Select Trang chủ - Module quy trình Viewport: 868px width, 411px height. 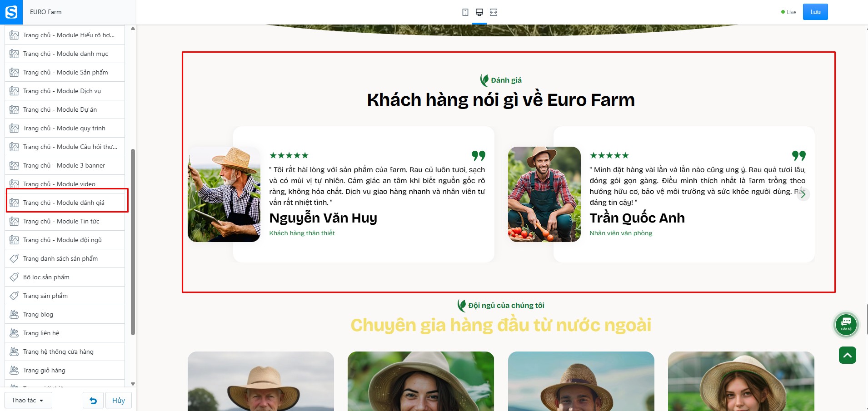point(65,128)
